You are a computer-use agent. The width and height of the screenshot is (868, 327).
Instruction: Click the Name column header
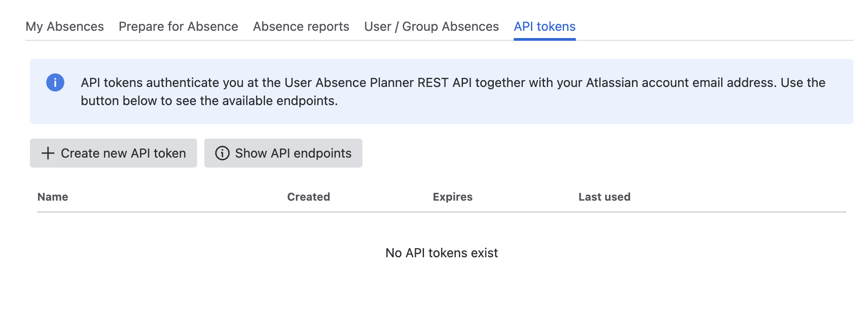53,197
